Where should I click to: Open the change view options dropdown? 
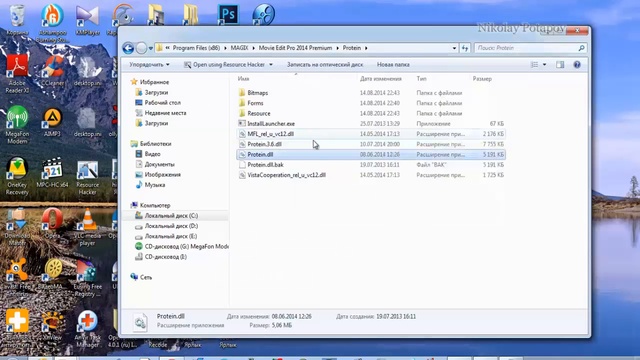[x=544, y=64]
